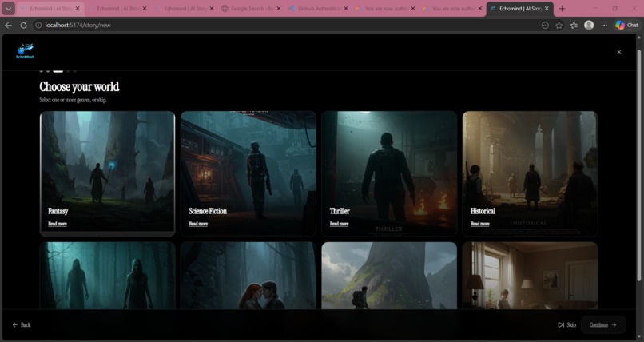Choose the card showing a sunlit room

point(531,276)
